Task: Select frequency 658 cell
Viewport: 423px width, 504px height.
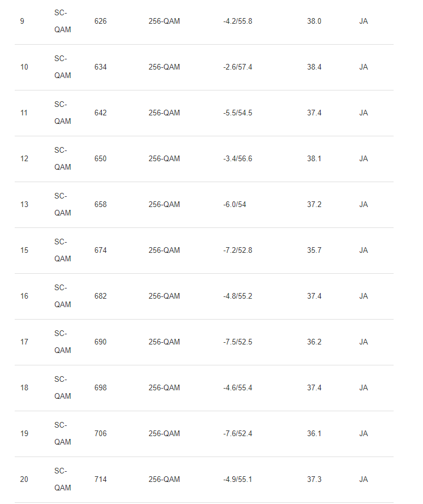Action: click(101, 204)
